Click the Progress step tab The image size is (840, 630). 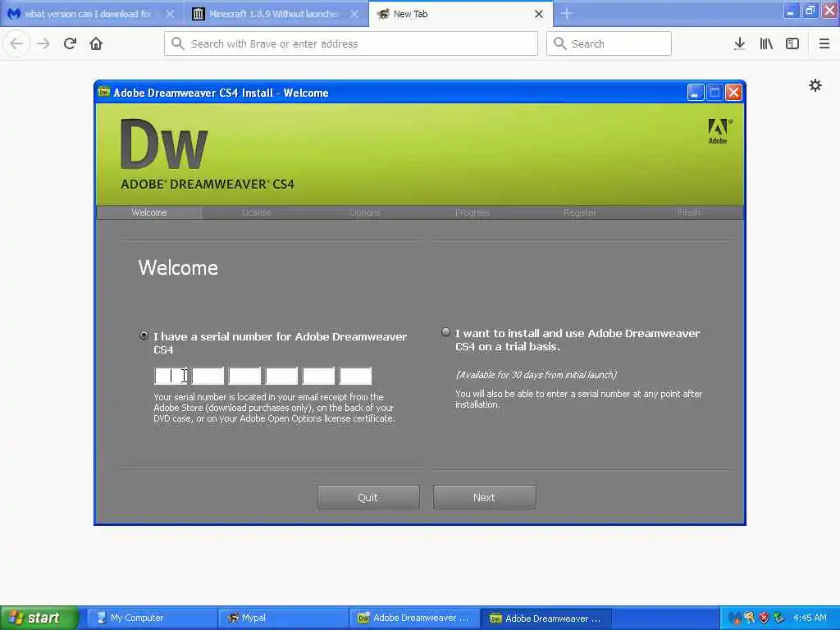click(472, 212)
